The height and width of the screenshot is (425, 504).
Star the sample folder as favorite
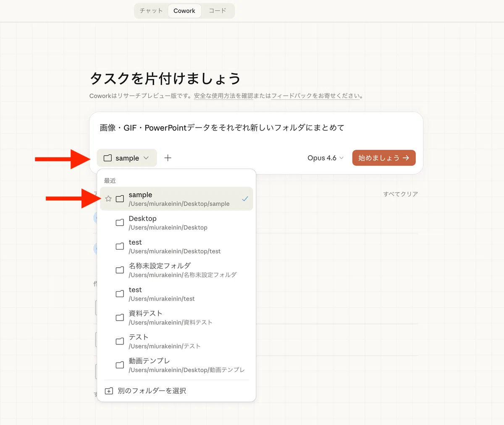(108, 198)
